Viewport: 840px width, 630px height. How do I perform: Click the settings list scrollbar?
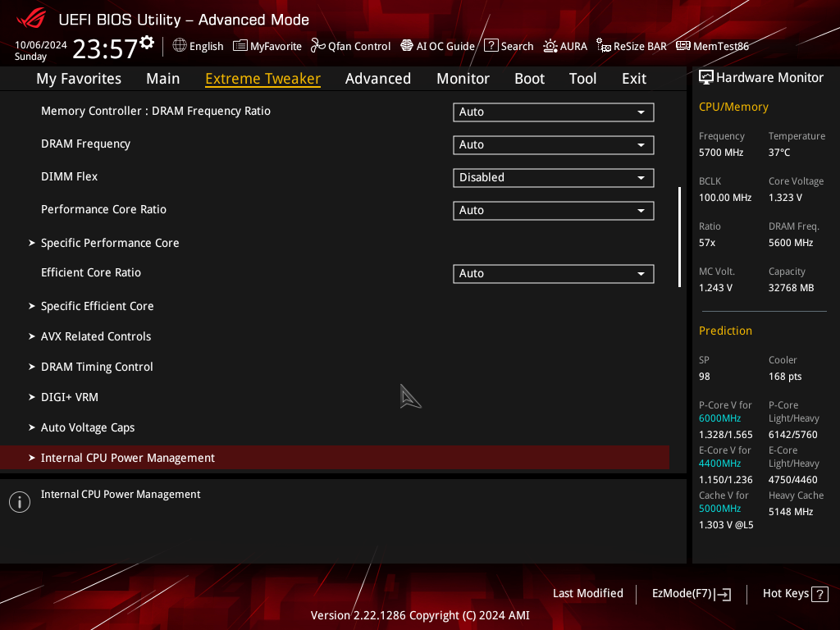679,237
